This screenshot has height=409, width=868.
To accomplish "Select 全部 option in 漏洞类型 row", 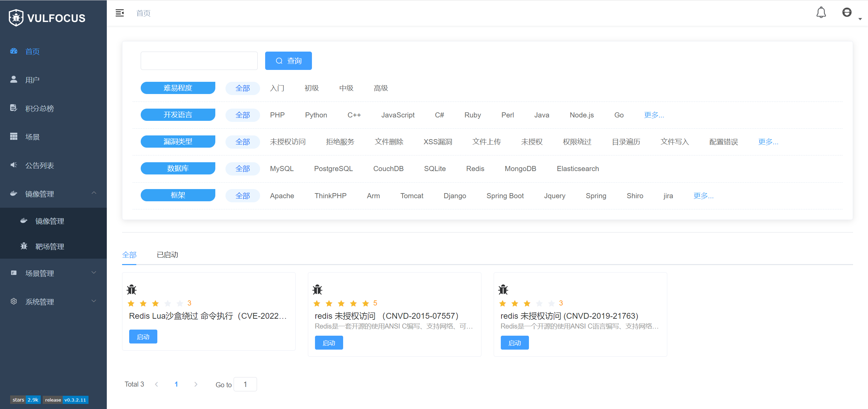I will (x=243, y=142).
